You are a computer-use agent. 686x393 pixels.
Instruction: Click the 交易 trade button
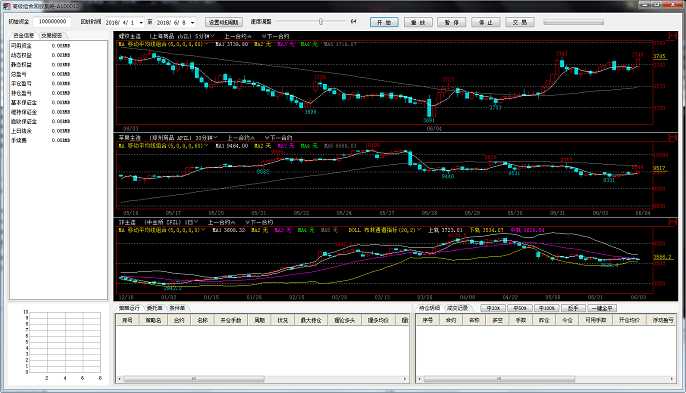pos(520,22)
